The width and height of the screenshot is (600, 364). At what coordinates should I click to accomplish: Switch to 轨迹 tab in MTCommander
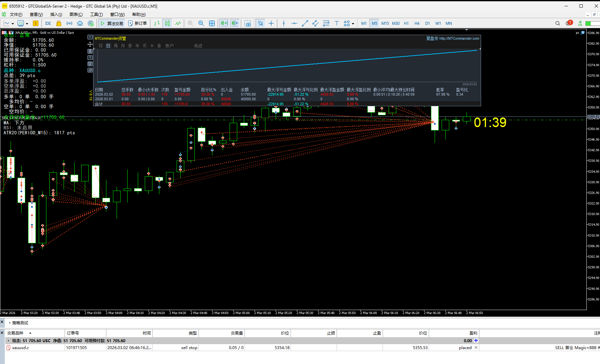tap(198, 46)
